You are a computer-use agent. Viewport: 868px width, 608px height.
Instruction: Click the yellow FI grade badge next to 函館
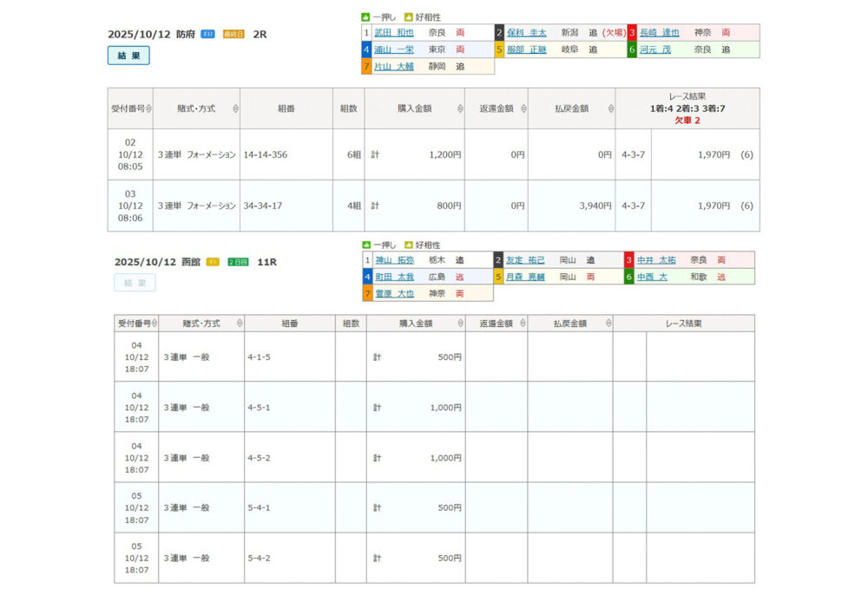pyautogui.click(x=213, y=262)
